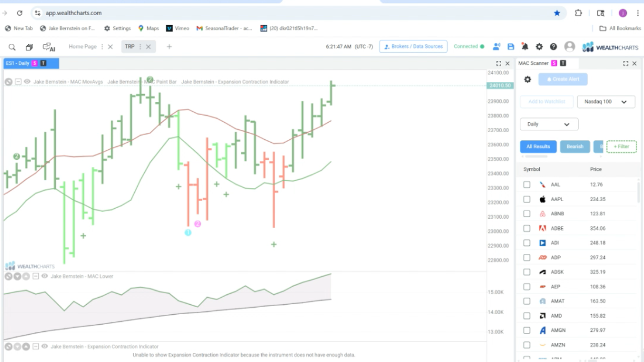This screenshot has width=644, height=362.
Task: Click the WealthCharts logo at top right
Action: click(x=610, y=47)
